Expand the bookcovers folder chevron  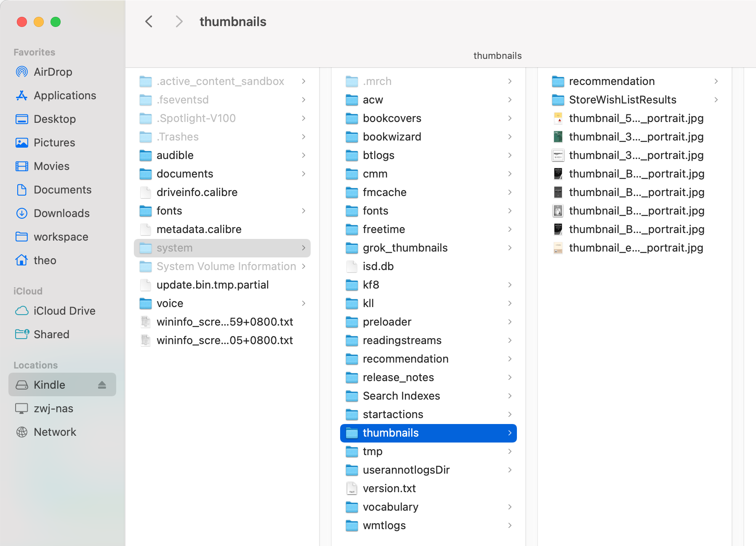(x=510, y=118)
